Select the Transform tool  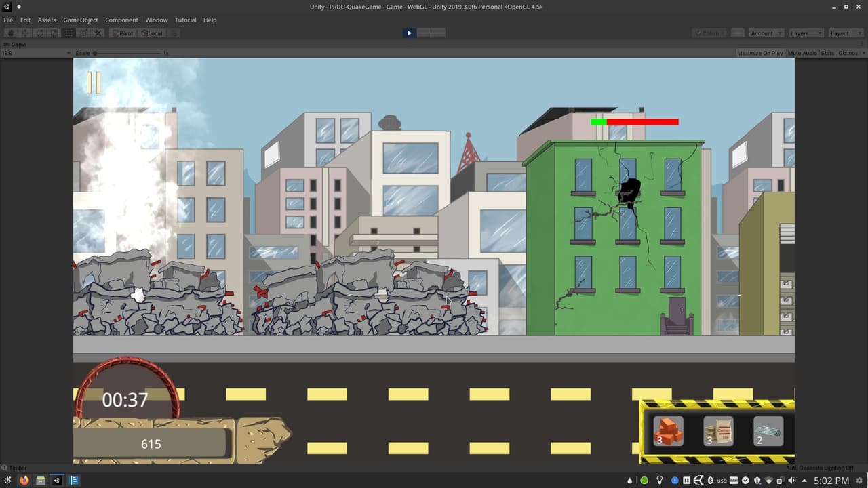click(83, 33)
